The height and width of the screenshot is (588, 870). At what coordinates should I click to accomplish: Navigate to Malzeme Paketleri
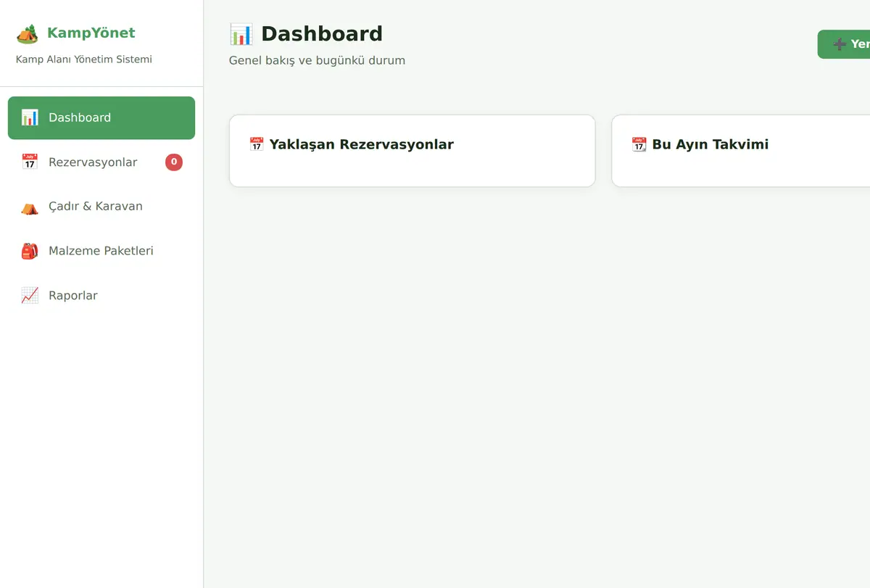click(101, 251)
